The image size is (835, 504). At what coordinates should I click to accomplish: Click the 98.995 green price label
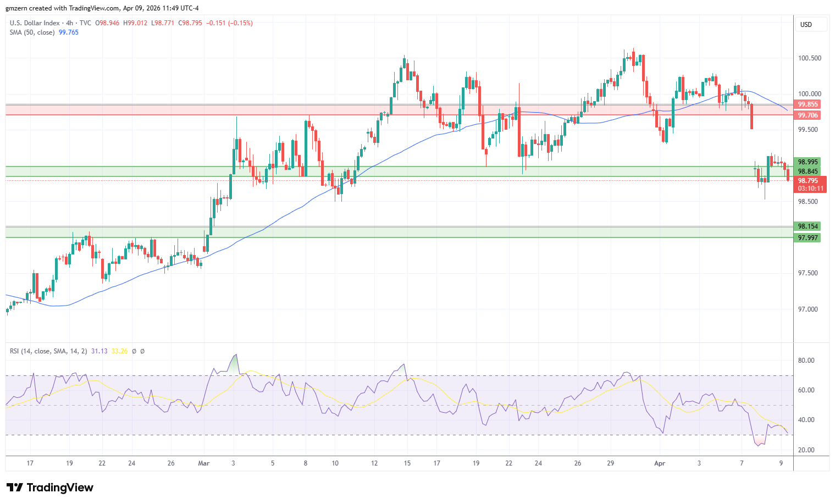[808, 162]
